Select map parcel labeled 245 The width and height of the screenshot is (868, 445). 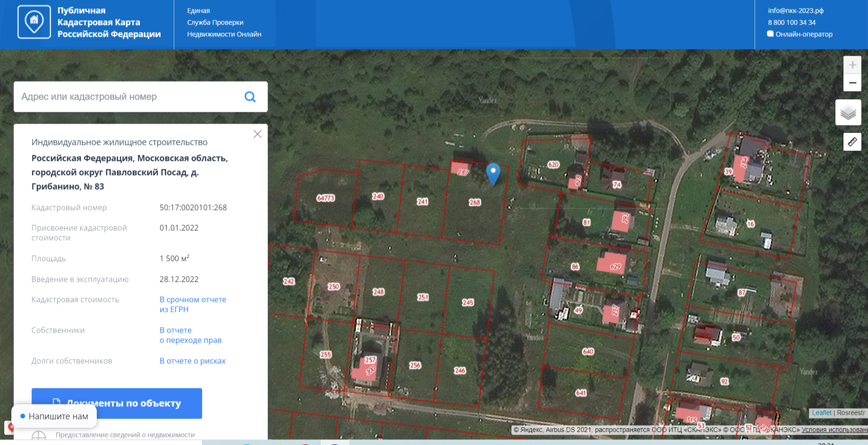pos(468,302)
